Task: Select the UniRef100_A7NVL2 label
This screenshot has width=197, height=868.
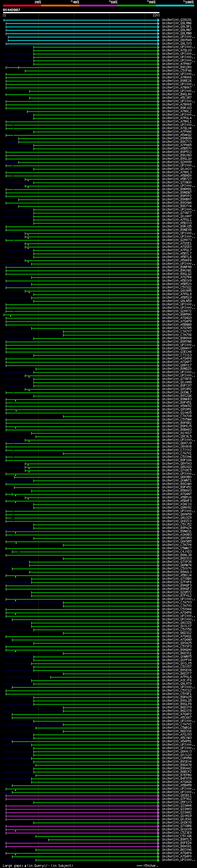Action: [x=176, y=111]
